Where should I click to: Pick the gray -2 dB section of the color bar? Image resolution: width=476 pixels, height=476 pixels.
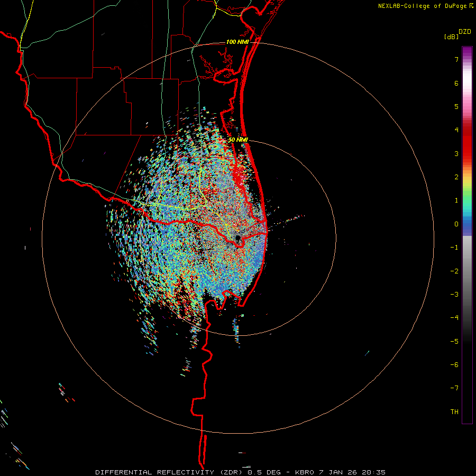[x=467, y=271]
